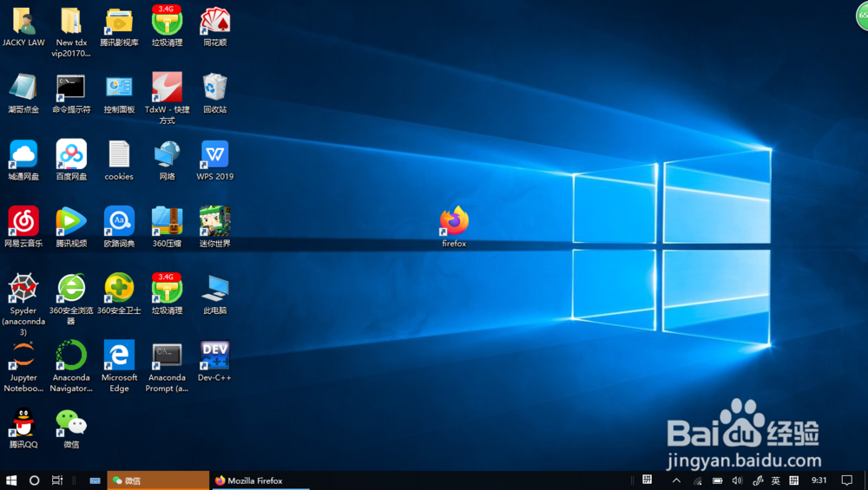Check the battery tray icon

pyautogui.click(x=718, y=480)
